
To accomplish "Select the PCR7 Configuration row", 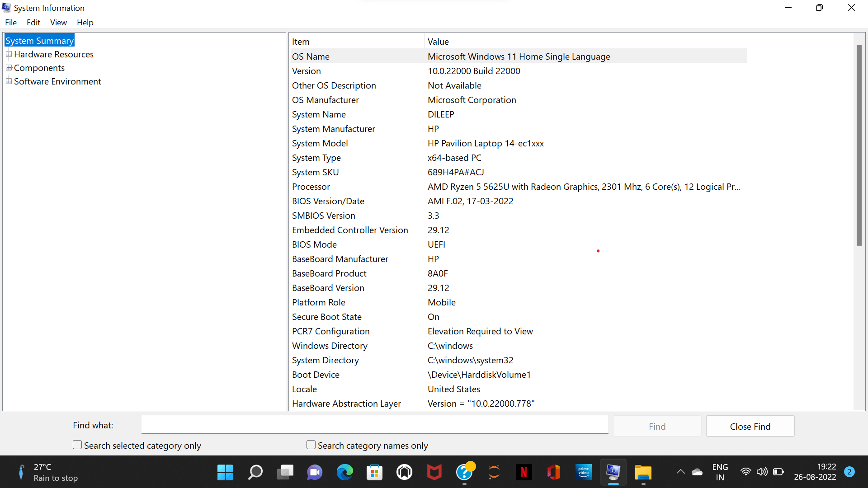I will (x=518, y=331).
